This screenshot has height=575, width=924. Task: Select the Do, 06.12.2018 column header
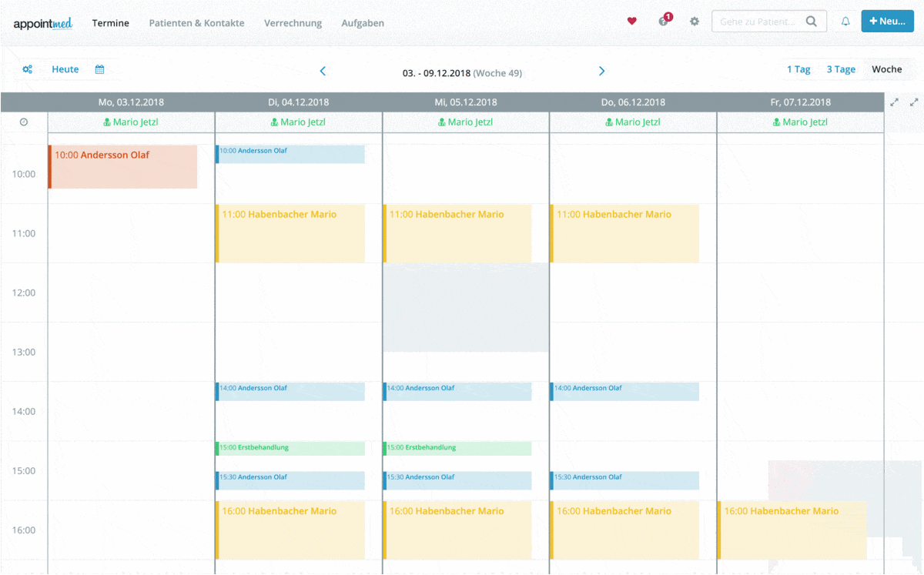[x=633, y=102]
